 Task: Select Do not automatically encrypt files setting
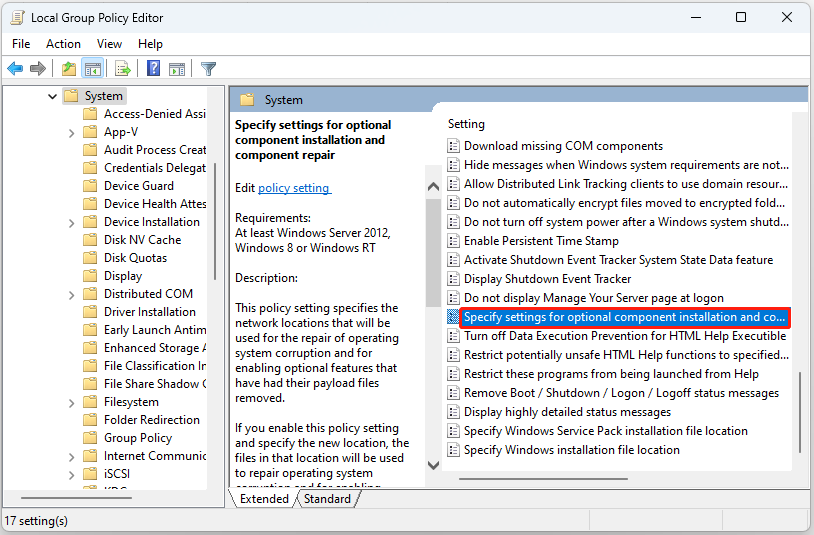[625, 203]
